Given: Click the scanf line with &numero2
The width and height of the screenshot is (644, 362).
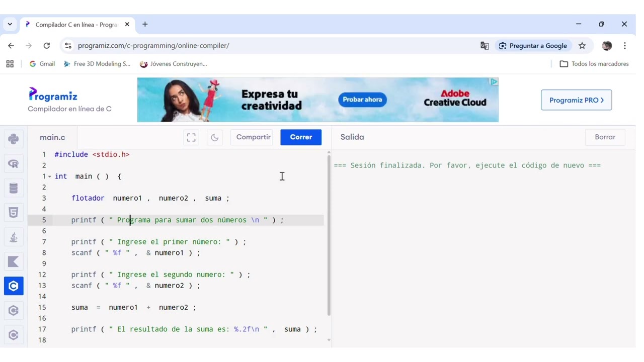Looking at the screenshot, I should pos(135,286).
